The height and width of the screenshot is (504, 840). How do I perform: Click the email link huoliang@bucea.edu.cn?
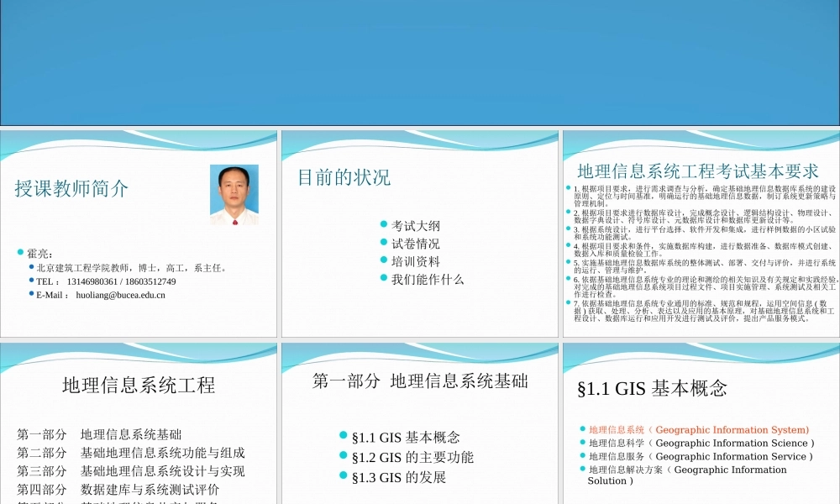click(x=122, y=295)
